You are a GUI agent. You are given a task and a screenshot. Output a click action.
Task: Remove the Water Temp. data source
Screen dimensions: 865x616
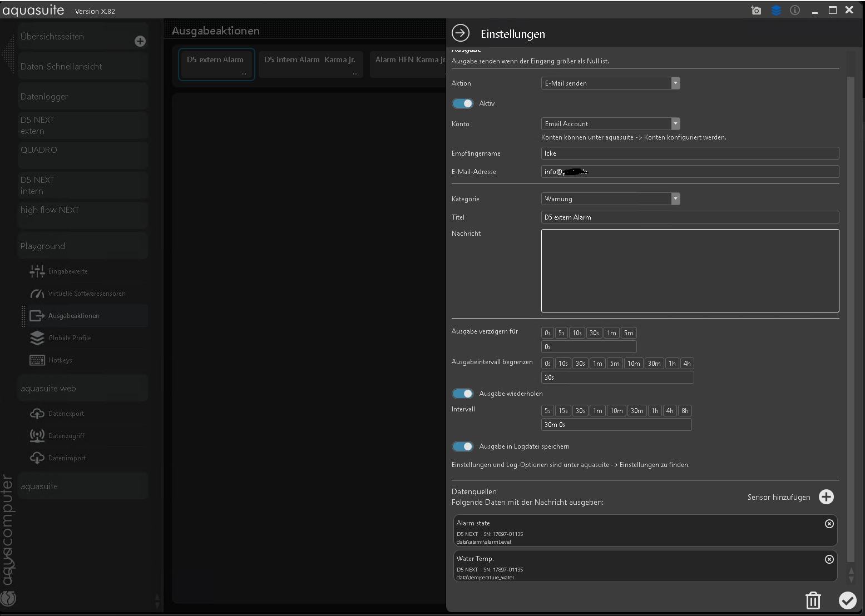[x=829, y=559]
